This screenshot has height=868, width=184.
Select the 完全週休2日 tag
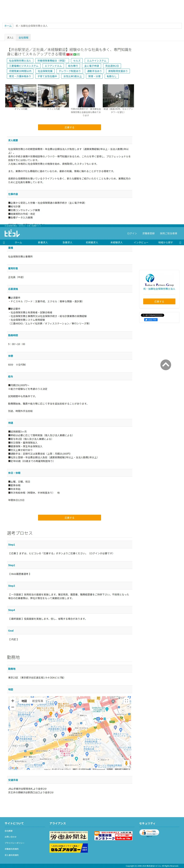(x=112, y=66)
